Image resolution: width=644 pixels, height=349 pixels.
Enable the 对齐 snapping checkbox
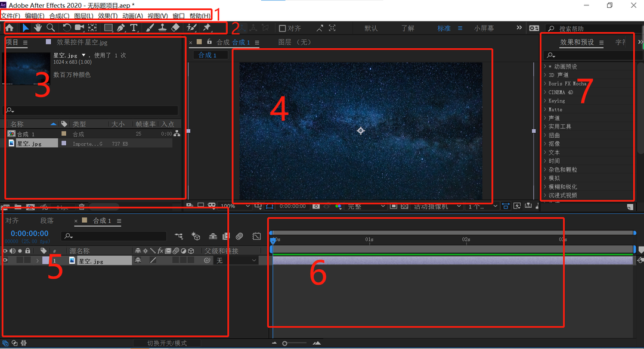(283, 29)
